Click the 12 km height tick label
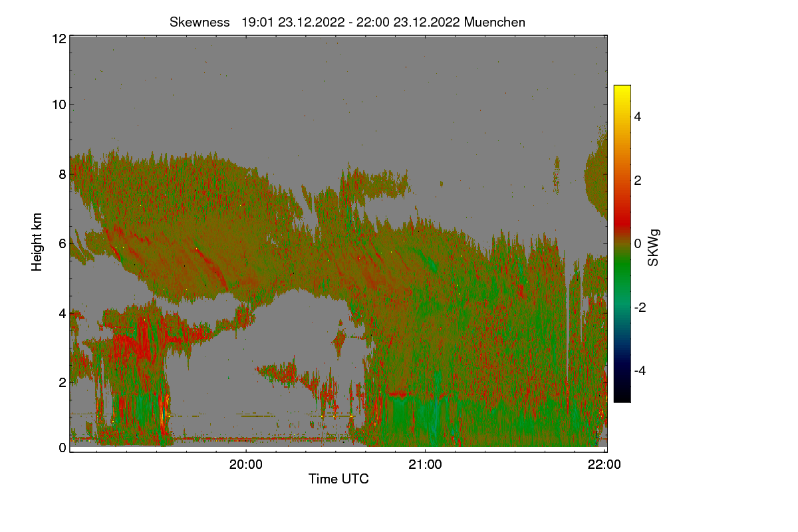 pos(59,39)
